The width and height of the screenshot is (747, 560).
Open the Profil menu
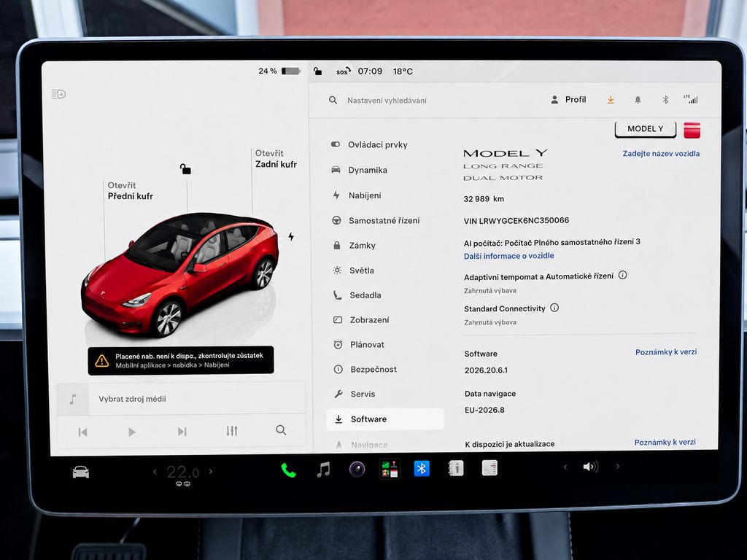tap(568, 99)
